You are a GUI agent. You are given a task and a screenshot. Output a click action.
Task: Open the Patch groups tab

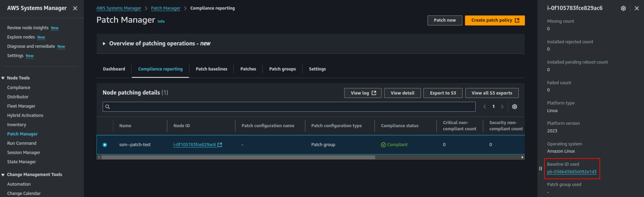tap(282, 69)
